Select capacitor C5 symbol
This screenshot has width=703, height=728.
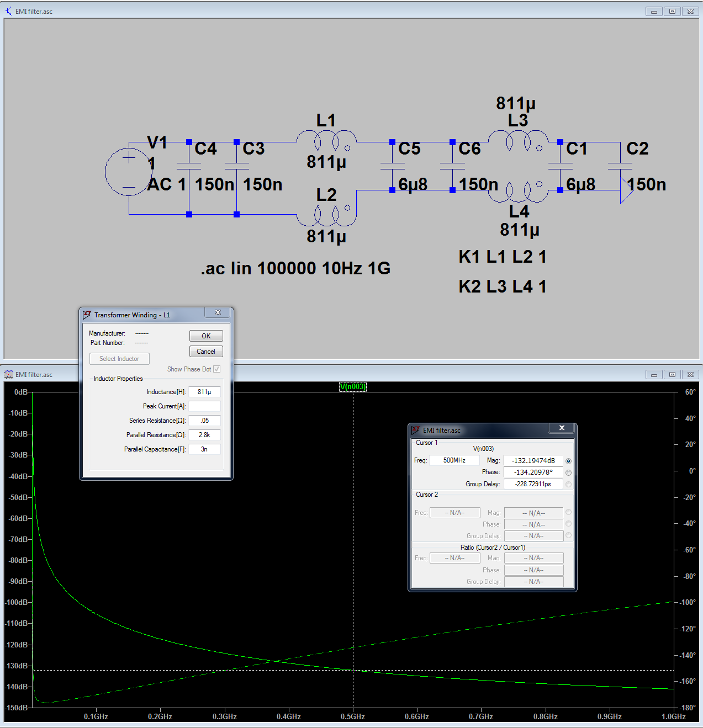point(392,166)
